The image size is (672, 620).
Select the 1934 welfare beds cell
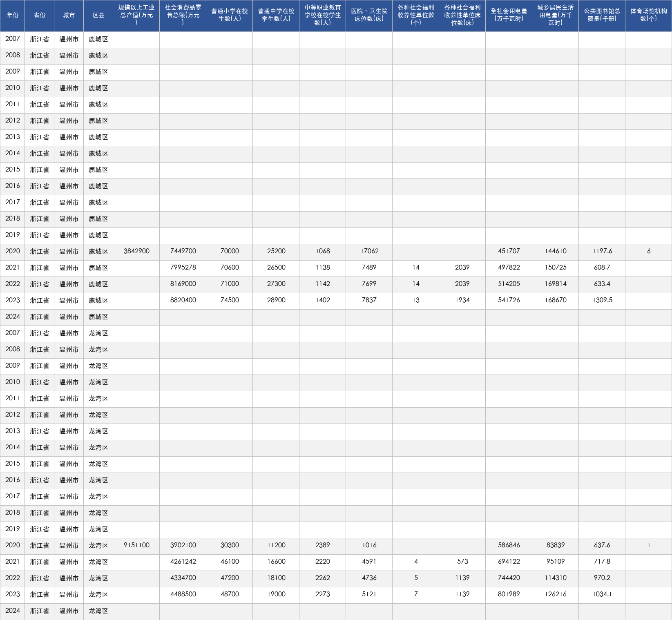tap(462, 301)
